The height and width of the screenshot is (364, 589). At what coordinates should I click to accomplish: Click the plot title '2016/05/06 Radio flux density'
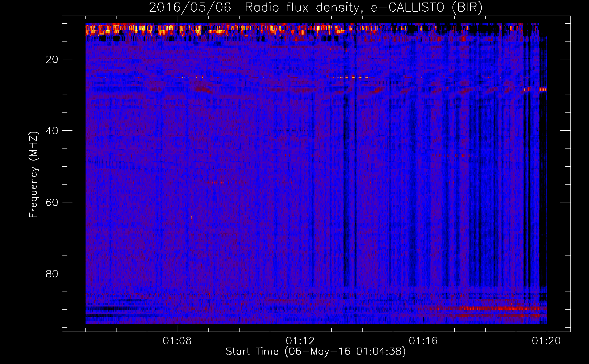[x=316, y=7]
